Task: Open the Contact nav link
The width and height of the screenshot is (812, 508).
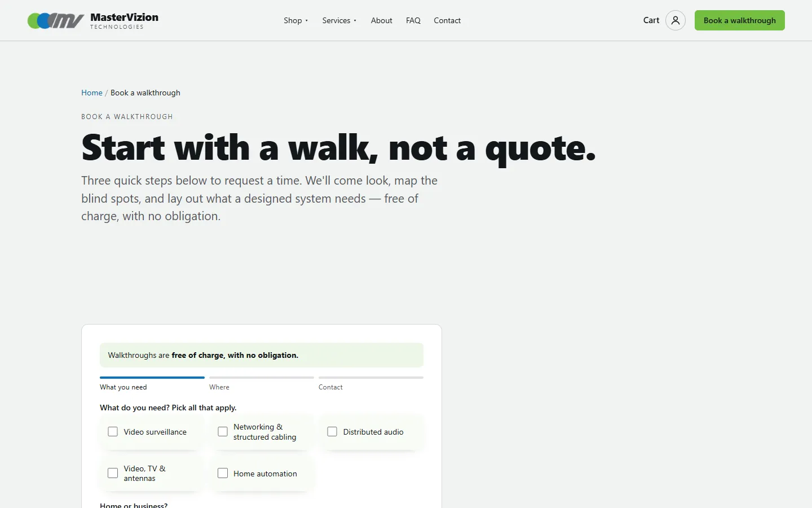Action: (447, 20)
